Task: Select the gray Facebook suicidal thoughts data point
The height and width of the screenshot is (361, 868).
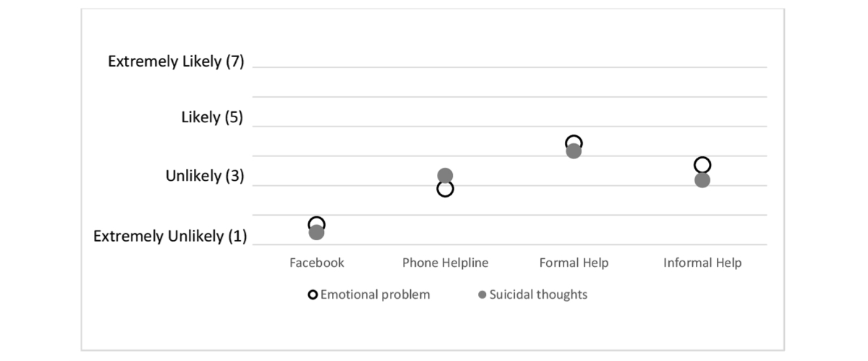Action: pyautogui.click(x=316, y=233)
